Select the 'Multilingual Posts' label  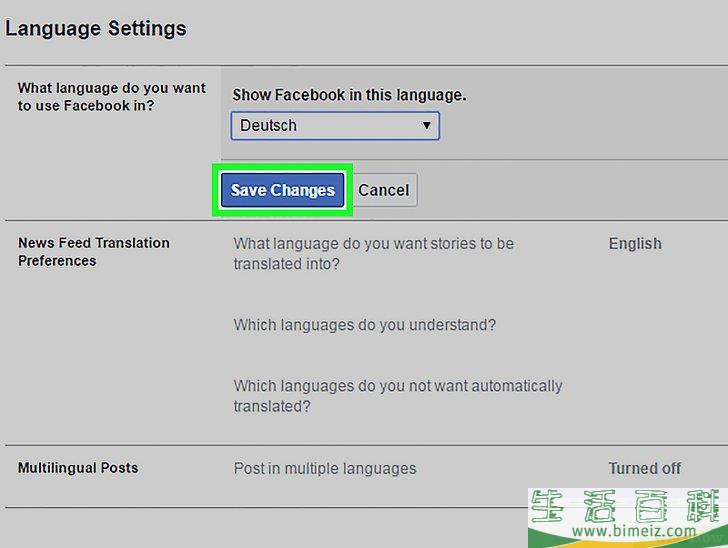(78, 468)
